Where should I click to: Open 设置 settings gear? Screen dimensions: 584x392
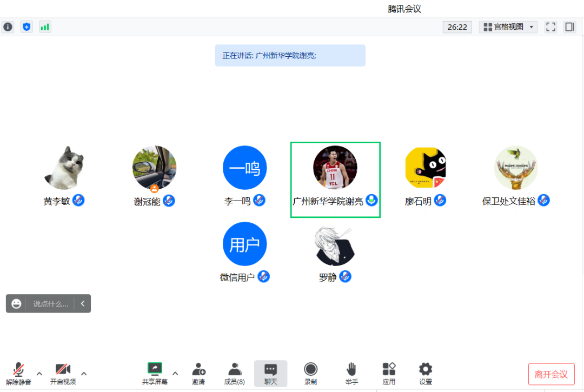click(426, 373)
